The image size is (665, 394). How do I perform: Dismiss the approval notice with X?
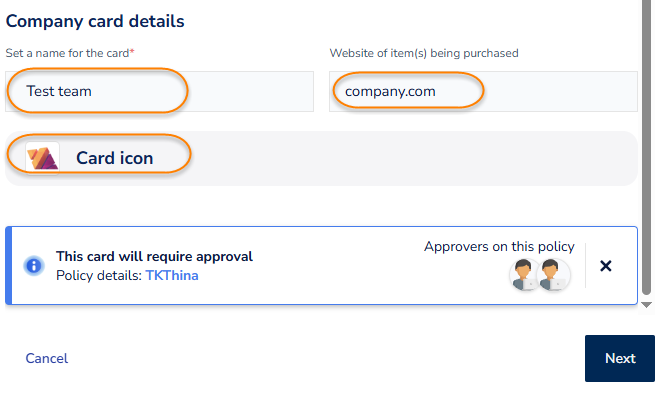coord(606,266)
